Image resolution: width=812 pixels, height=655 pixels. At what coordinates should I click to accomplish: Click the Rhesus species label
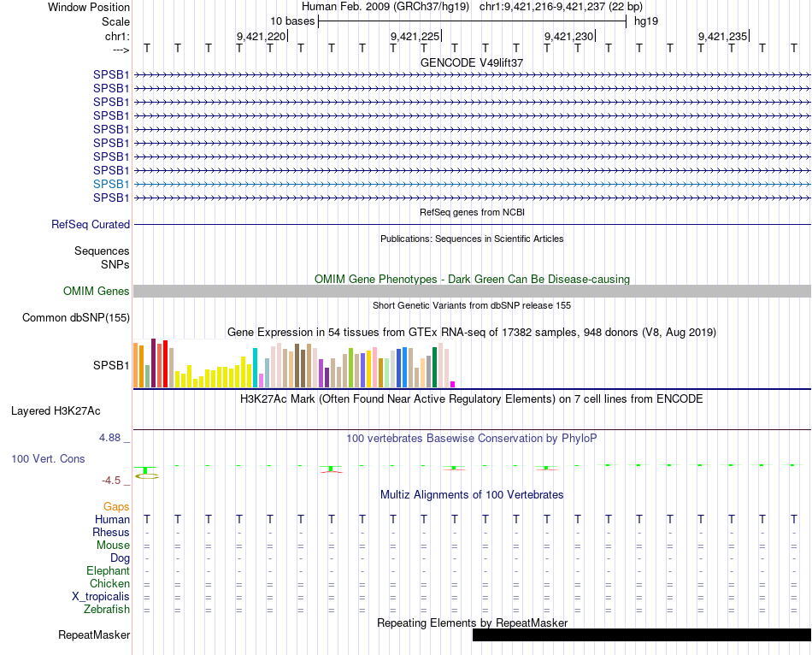[111, 532]
